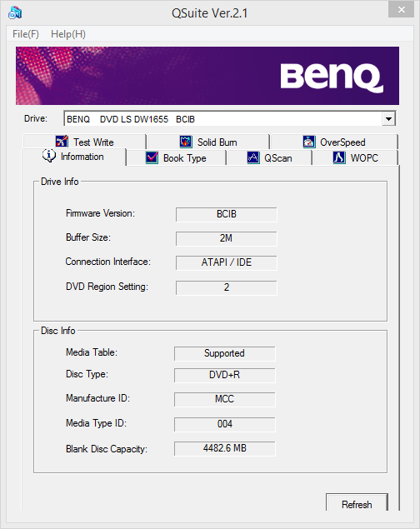Click the Firmware Version value BCIB
The image size is (420, 529).
[227, 214]
